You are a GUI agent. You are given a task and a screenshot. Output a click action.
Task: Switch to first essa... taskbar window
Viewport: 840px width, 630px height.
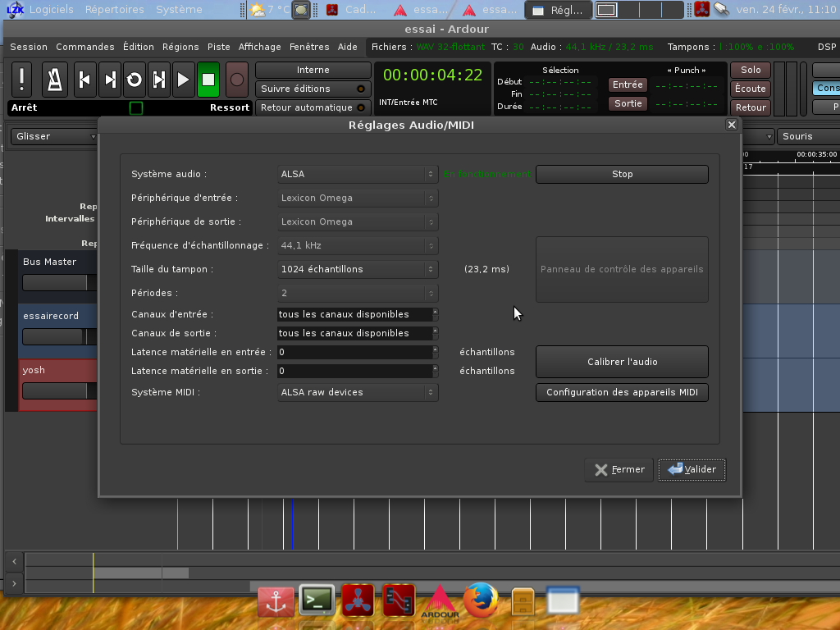[x=421, y=10]
